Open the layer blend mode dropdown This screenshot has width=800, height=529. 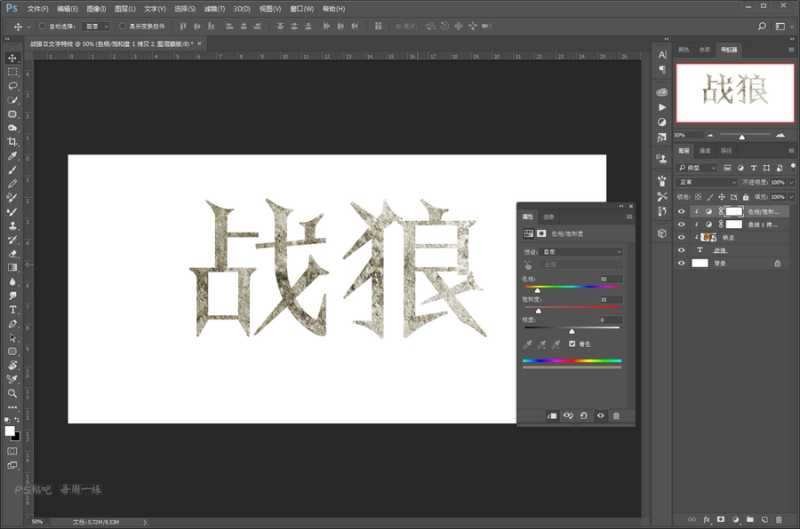[706, 183]
